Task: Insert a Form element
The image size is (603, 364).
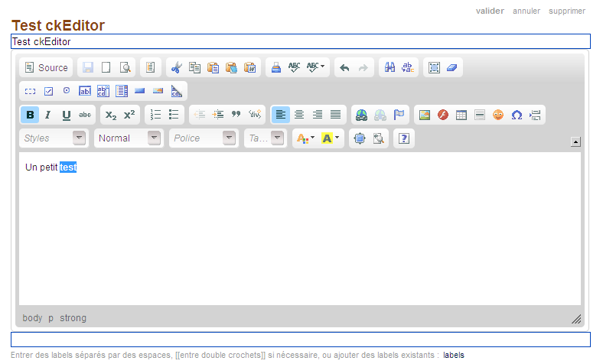Action: click(x=30, y=91)
